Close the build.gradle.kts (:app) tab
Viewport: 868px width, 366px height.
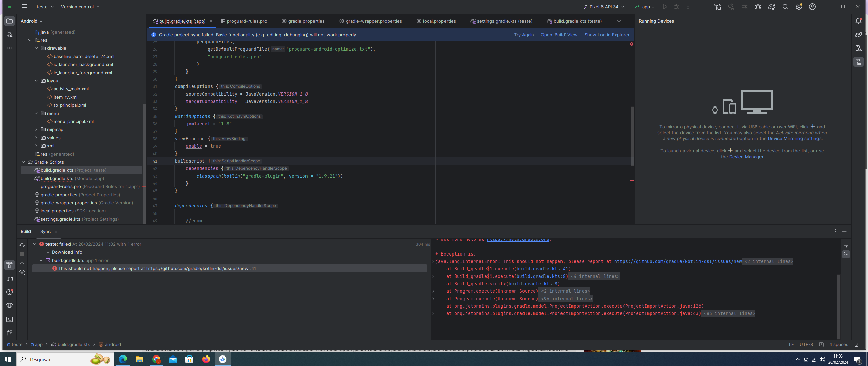click(211, 21)
